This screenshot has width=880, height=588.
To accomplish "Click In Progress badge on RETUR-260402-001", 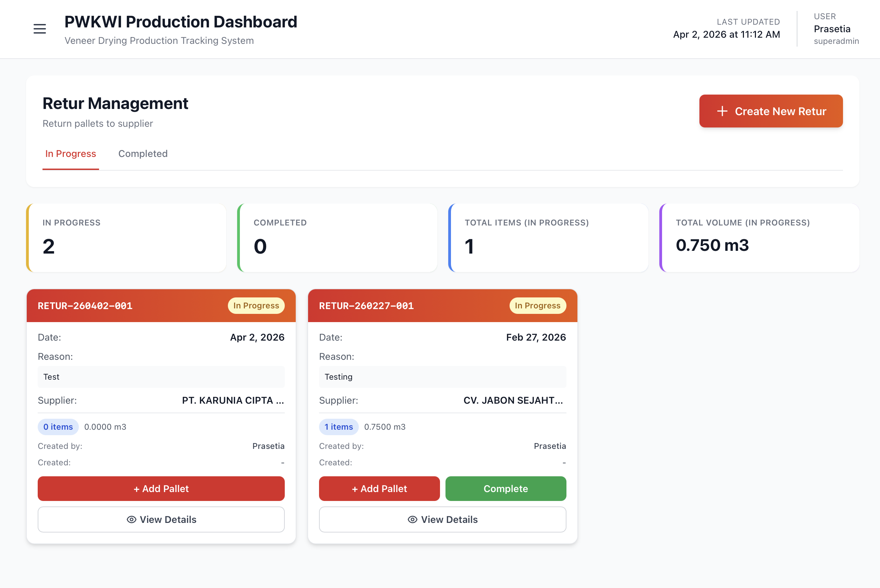I will [x=256, y=306].
